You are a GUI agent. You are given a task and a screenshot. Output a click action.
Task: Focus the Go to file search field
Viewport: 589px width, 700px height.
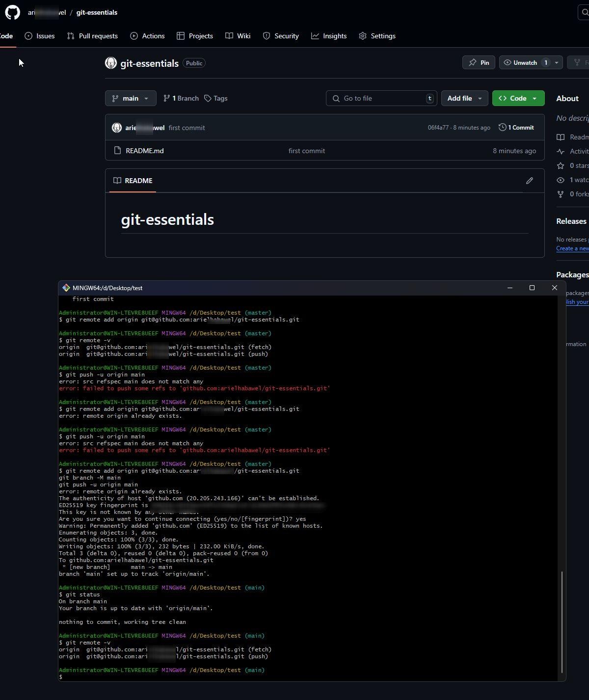pos(381,98)
